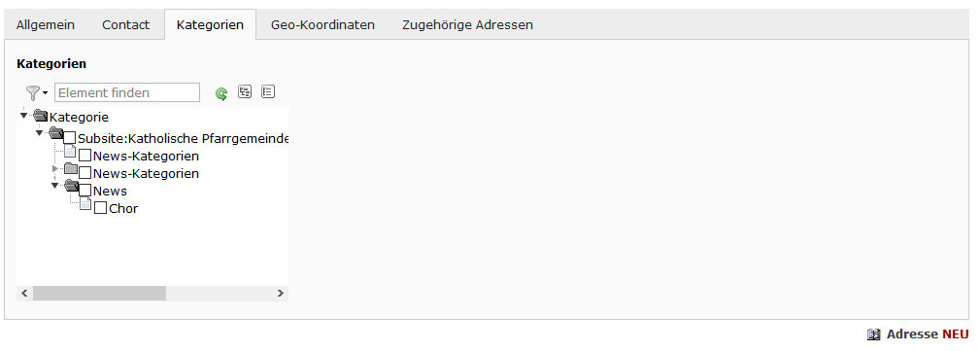Viewport: 980px width, 351px height.
Task: Click the open folder icon beside News
Action: [71, 186]
